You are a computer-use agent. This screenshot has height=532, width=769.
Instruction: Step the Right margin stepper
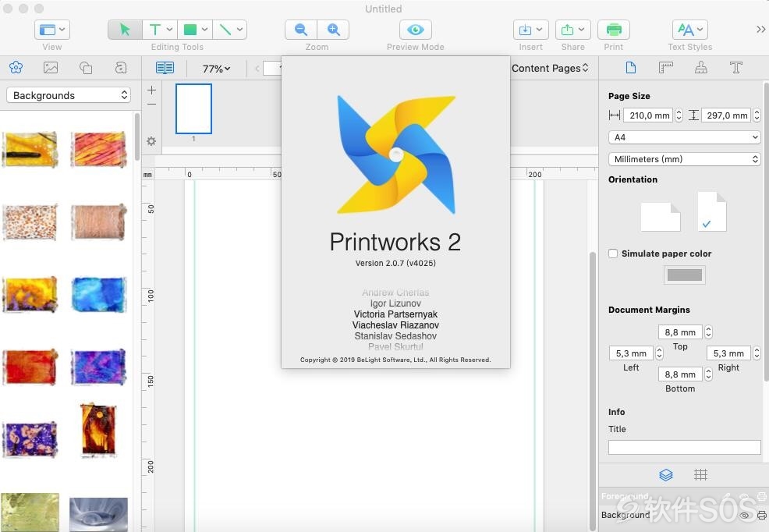tap(757, 353)
